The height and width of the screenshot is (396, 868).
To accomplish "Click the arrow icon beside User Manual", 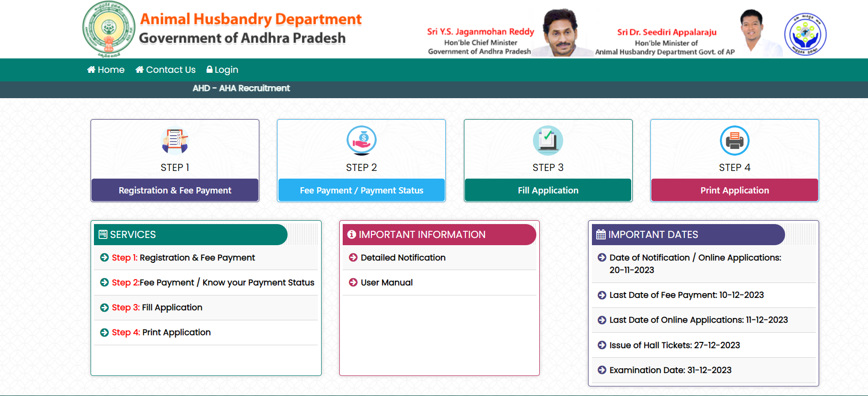I will pos(353,283).
